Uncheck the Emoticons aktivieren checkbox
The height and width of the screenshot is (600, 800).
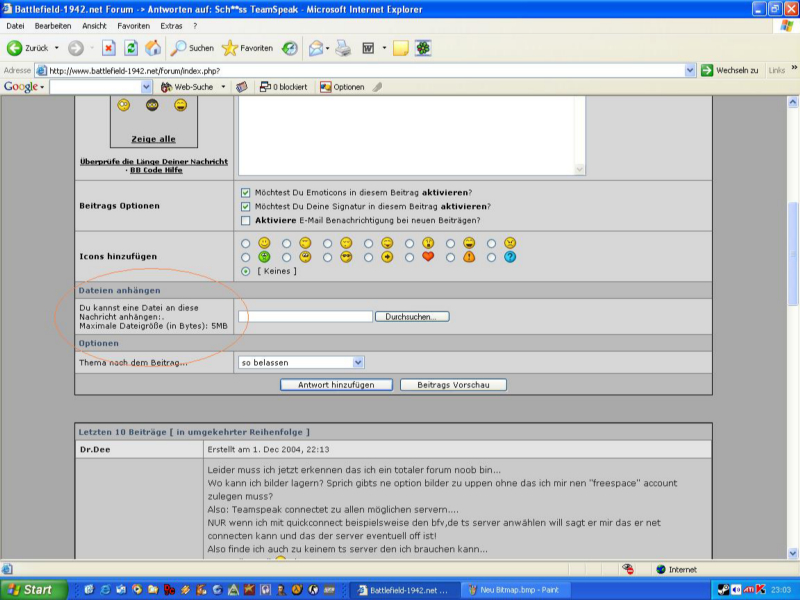246,192
